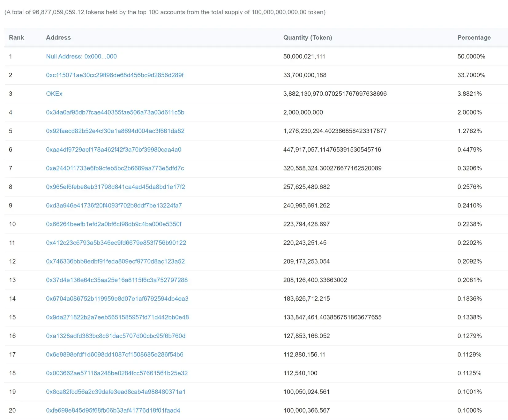Viewport: 508px width, 420px height.
Task: Select quantity 33,700,000,188
Action: [305, 75]
